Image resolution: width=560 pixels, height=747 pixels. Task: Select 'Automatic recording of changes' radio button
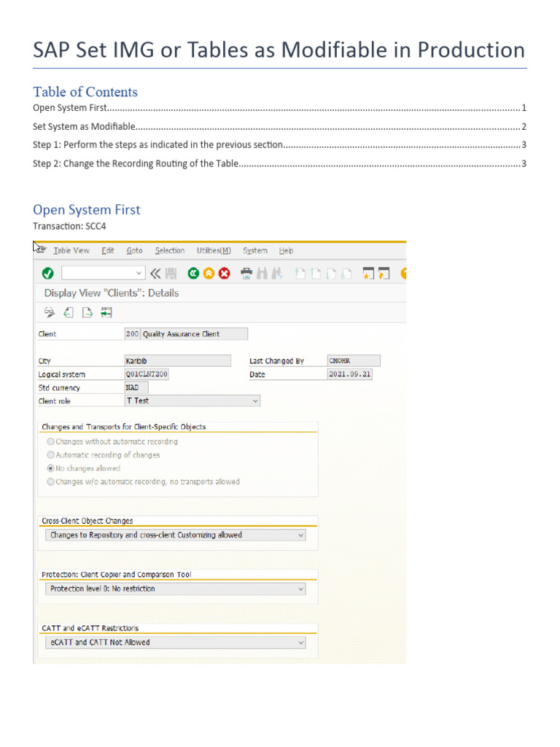[50, 455]
